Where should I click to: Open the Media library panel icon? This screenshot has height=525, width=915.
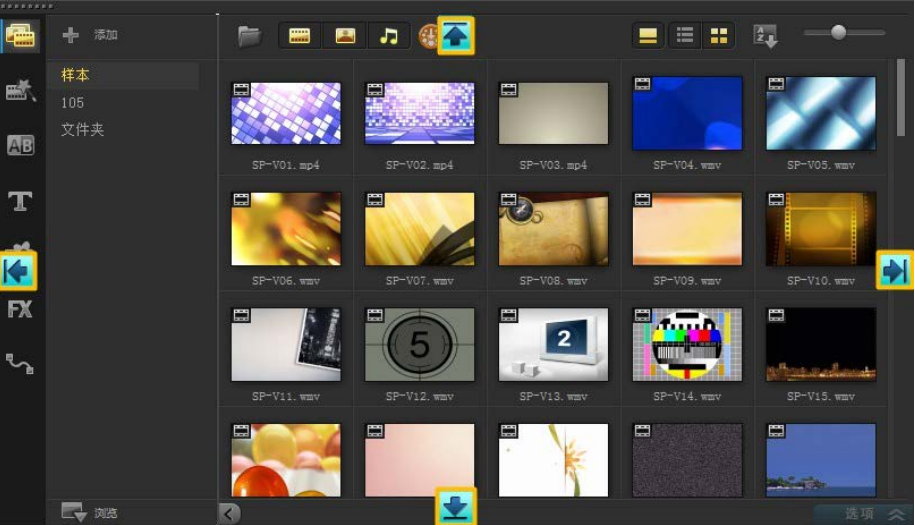pos(21,37)
